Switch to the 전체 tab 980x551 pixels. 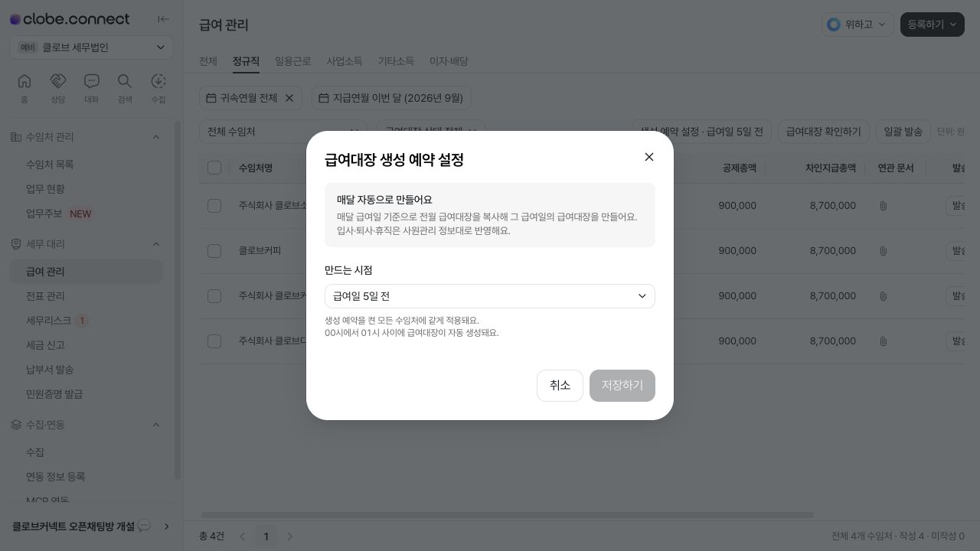coord(208,61)
